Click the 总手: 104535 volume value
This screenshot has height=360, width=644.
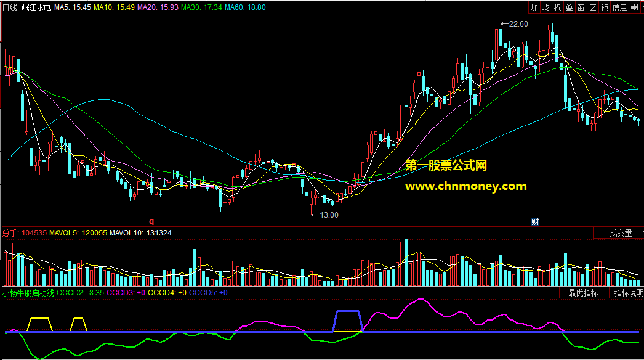(25, 233)
